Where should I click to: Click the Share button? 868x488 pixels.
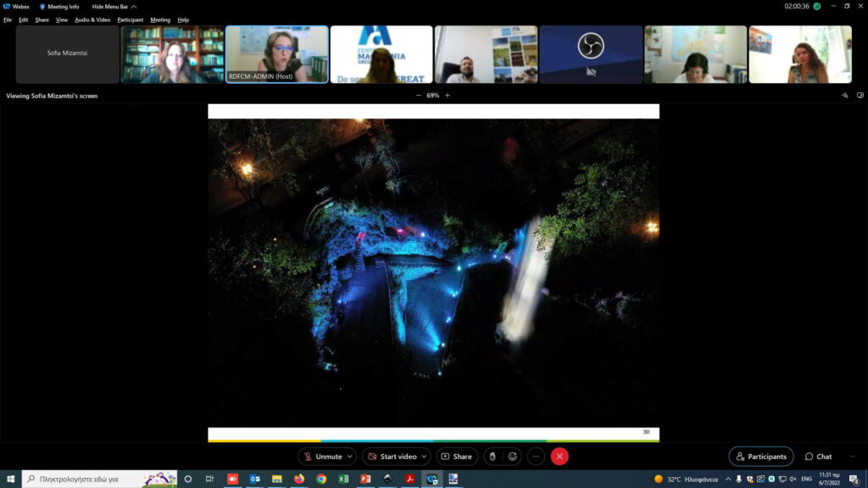[456, 457]
